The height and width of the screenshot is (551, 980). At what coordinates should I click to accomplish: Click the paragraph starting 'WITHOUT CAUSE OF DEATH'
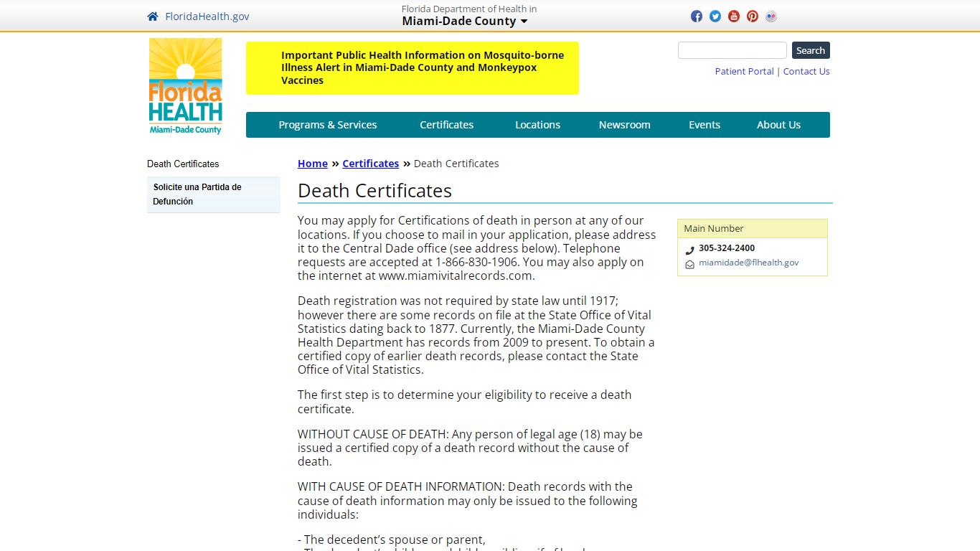[471, 448]
